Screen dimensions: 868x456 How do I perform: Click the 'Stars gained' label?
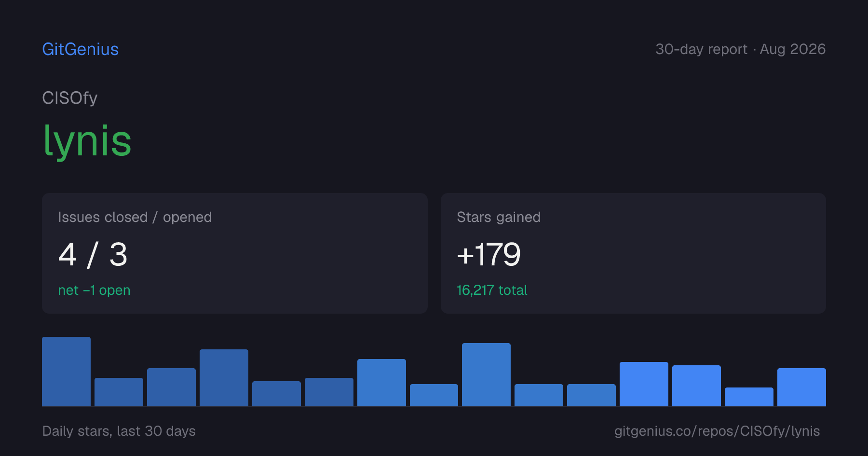click(499, 217)
